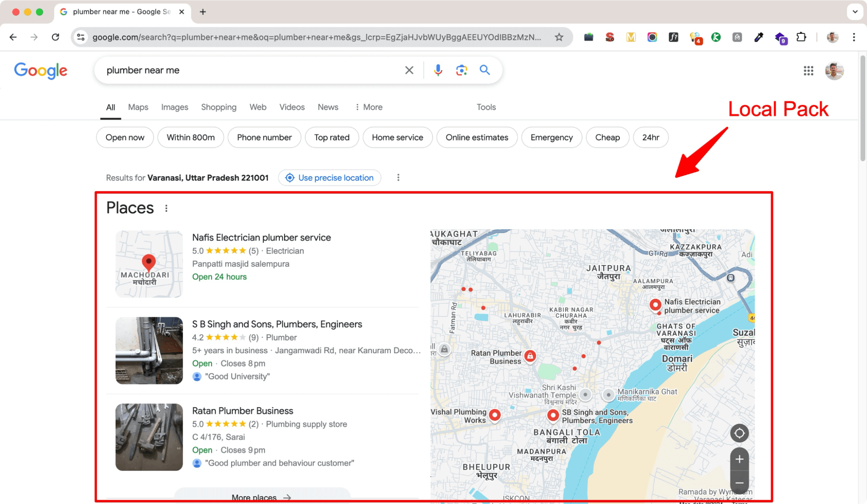Open the Tools options
The height and width of the screenshot is (504, 867).
pos(486,107)
